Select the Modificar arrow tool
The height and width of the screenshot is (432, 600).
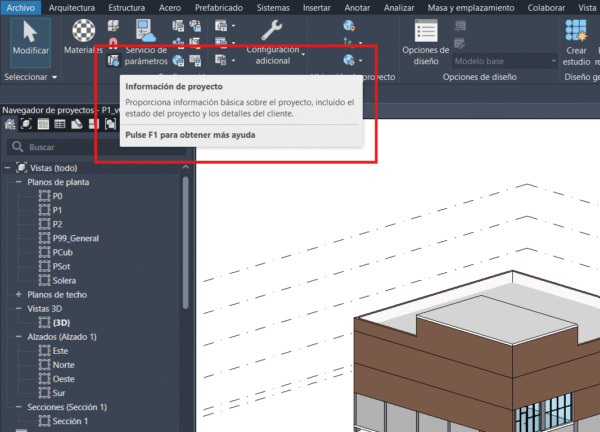pos(31,36)
